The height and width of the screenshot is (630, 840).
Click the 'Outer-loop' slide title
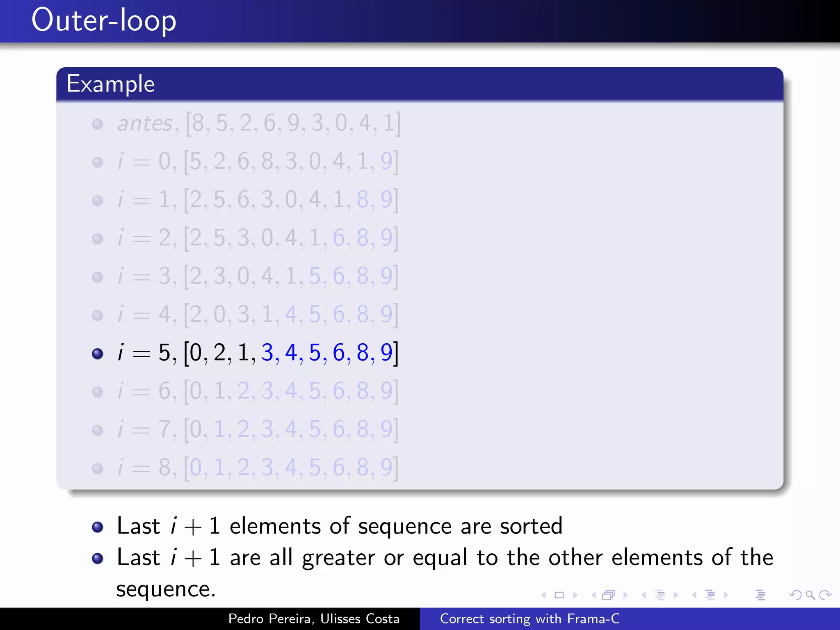[104, 20]
